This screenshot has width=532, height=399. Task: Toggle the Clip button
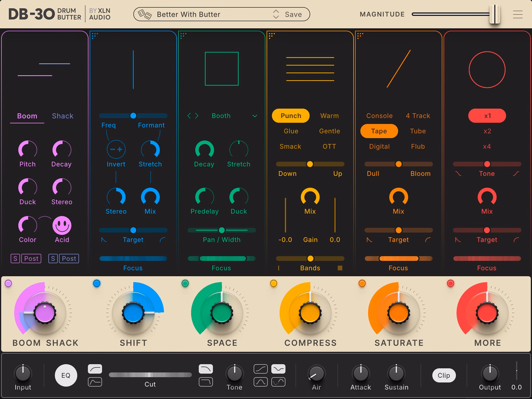coord(444,375)
